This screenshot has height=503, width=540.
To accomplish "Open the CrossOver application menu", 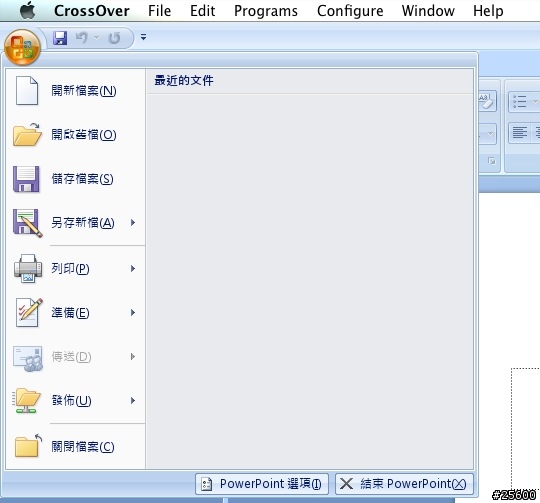I will click(92, 11).
